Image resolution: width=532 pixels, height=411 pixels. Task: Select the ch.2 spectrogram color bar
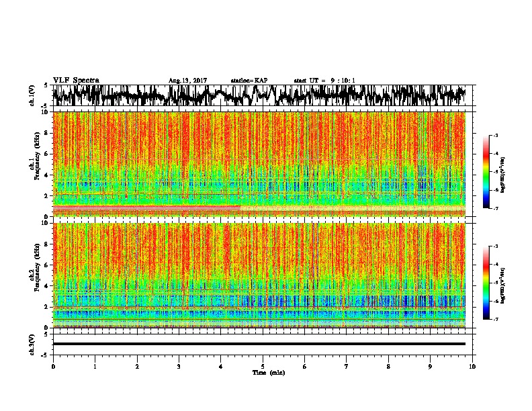[486, 283]
